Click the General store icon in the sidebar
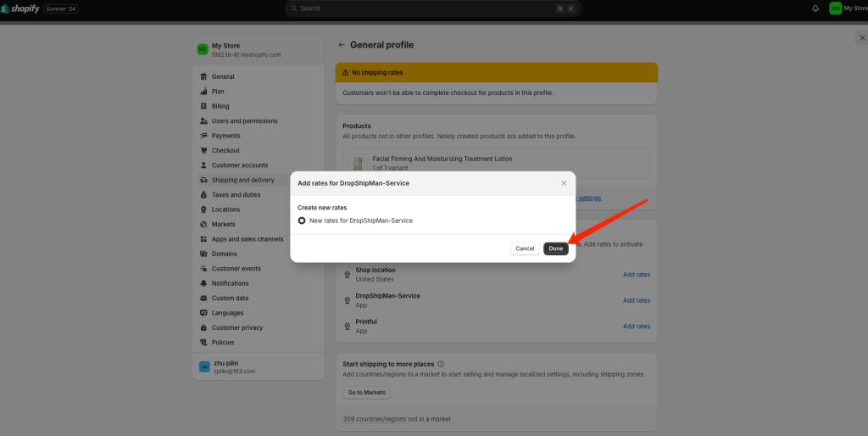The height and width of the screenshot is (436, 868). (203, 76)
